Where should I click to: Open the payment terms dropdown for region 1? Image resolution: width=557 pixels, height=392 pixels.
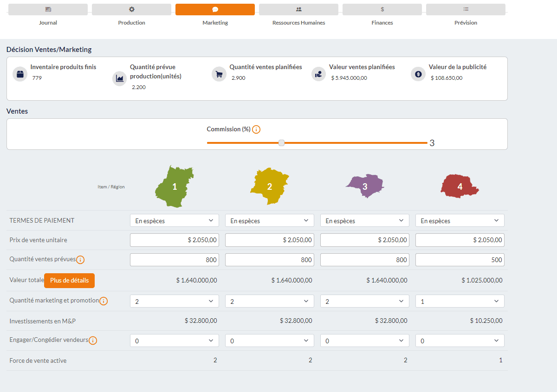coord(174,220)
